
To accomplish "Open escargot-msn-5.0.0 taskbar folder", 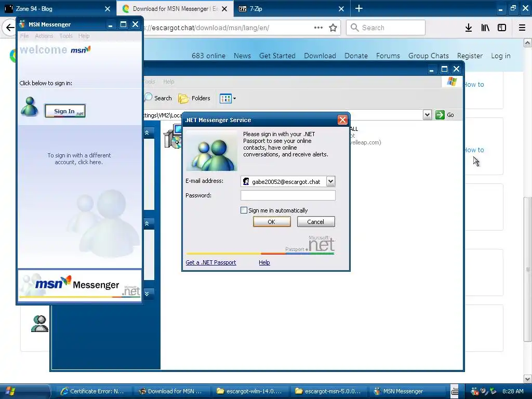I will [x=328, y=391].
